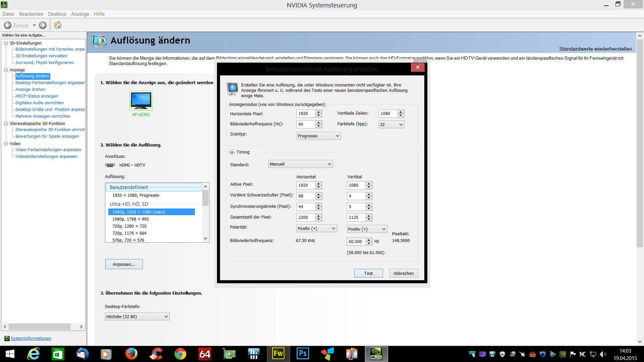Open the Standard Manuell dropdown
Screen dimensions: 644x362
(x=301, y=164)
